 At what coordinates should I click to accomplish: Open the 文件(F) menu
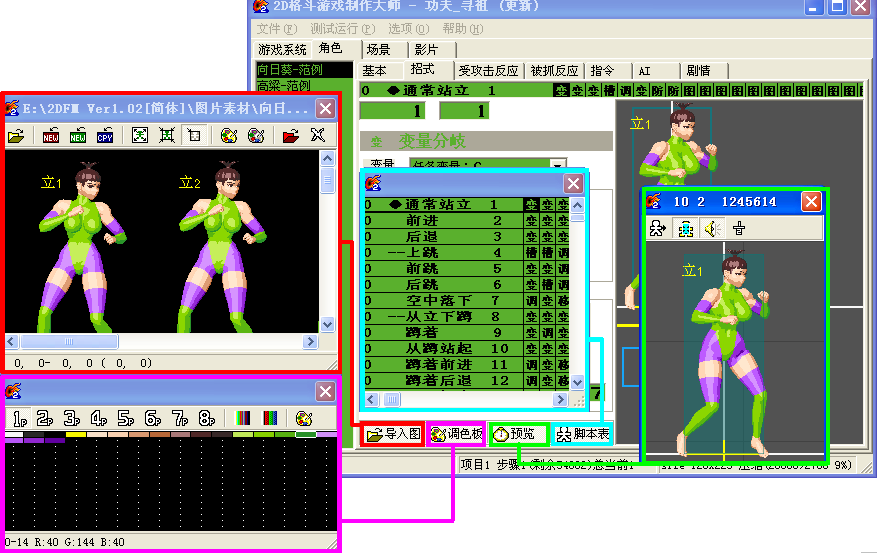click(x=276, y=29)
